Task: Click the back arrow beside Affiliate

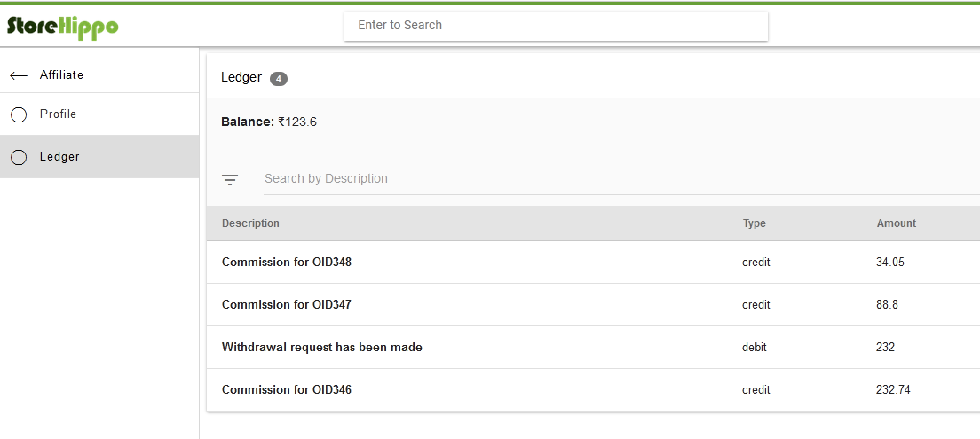Action: pyautogui.click(x=19, y=75)
